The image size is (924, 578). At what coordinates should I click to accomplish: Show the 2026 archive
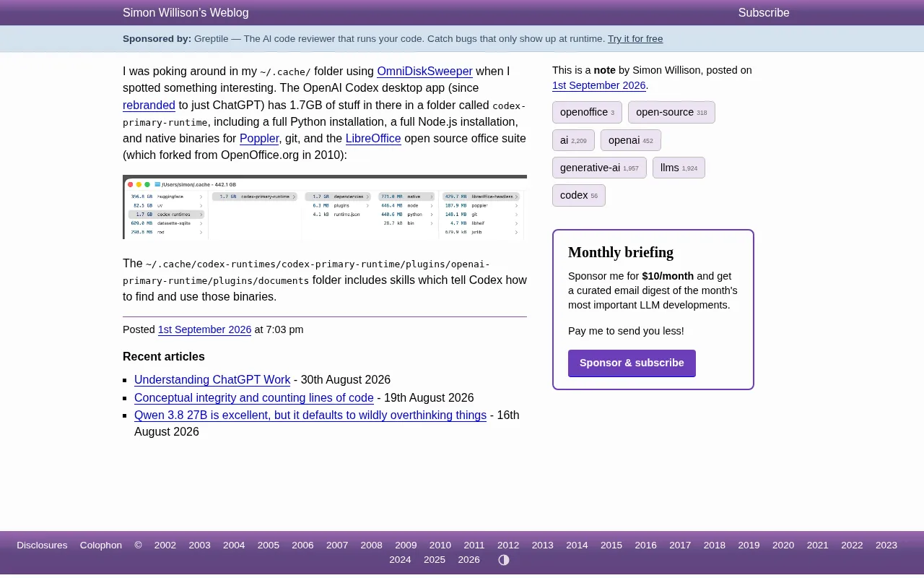(x=469, y=560)
